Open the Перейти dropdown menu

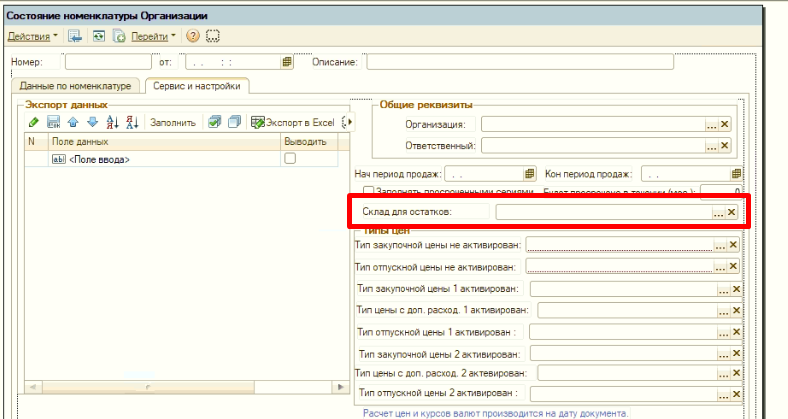152,36
